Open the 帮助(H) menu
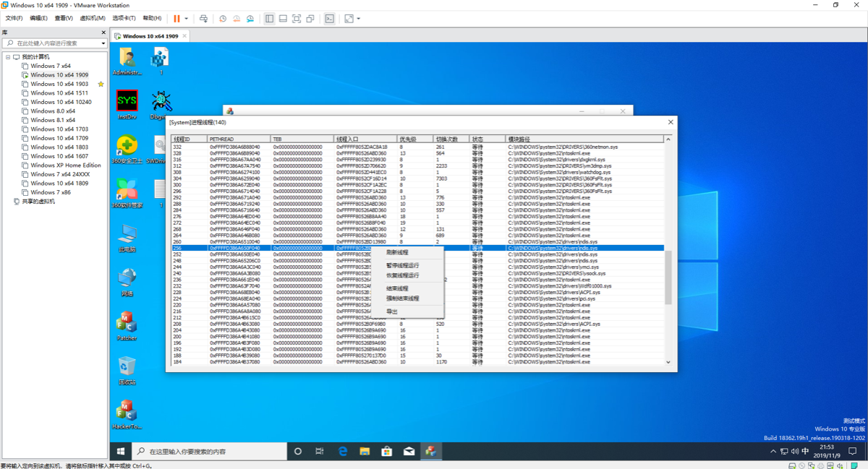This screenshot has height=469, width=868. 152,18
